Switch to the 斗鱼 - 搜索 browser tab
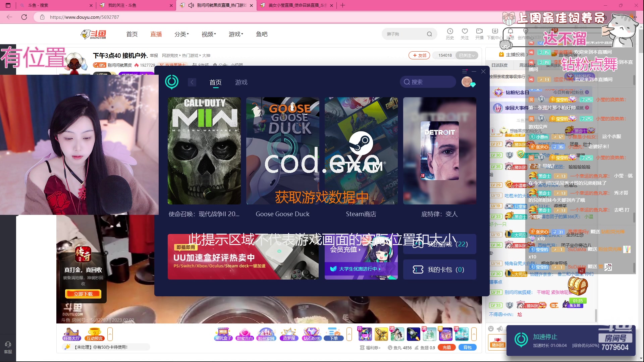Image resolution: width=644 pixels, height=362 pixels. 56,5
